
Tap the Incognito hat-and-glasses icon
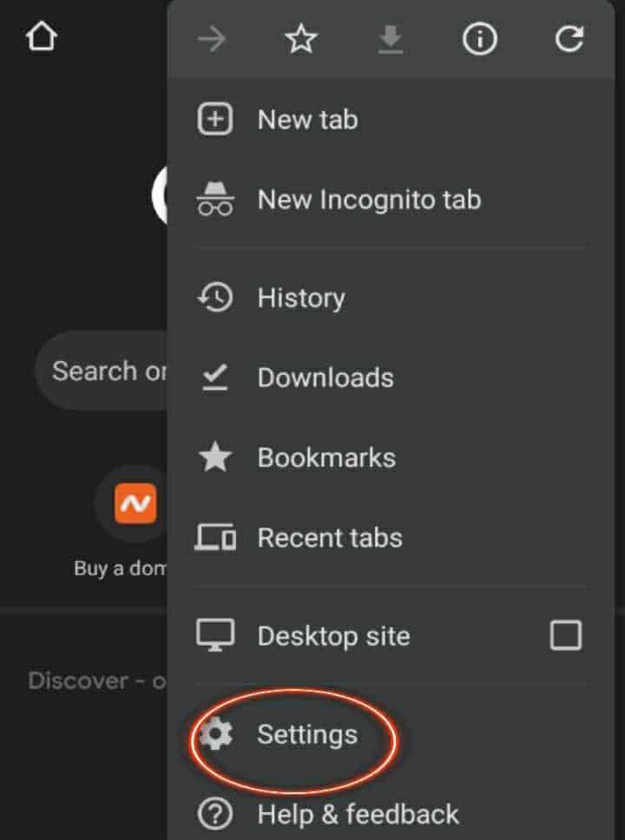[x=214, y=200]
